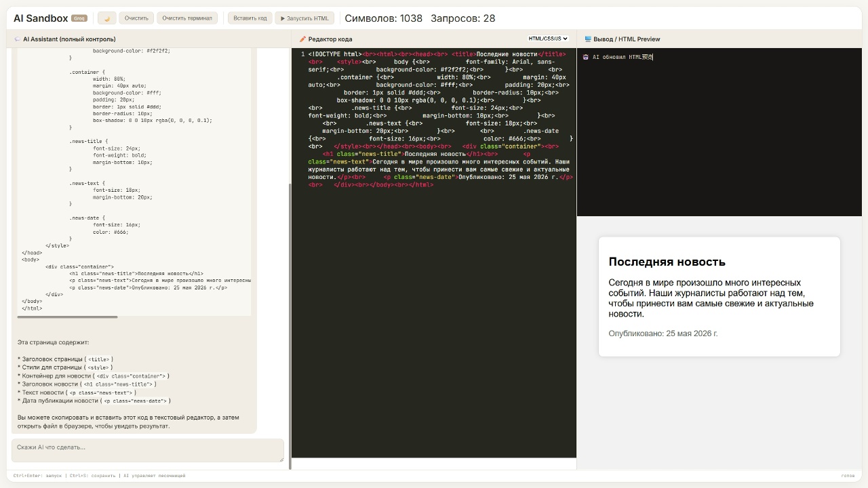Click the Вставить код button
868x488 pixels.
pos(250,18)
